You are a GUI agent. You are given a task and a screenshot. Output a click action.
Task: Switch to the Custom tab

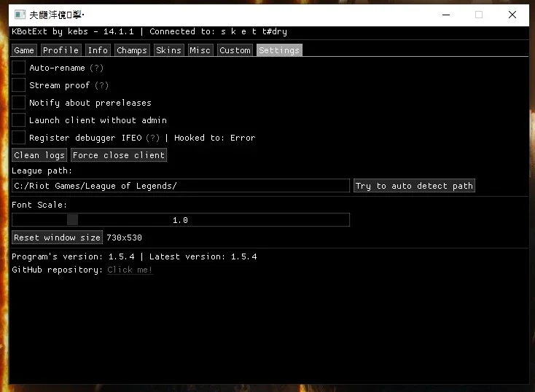[x=235, y=50]
